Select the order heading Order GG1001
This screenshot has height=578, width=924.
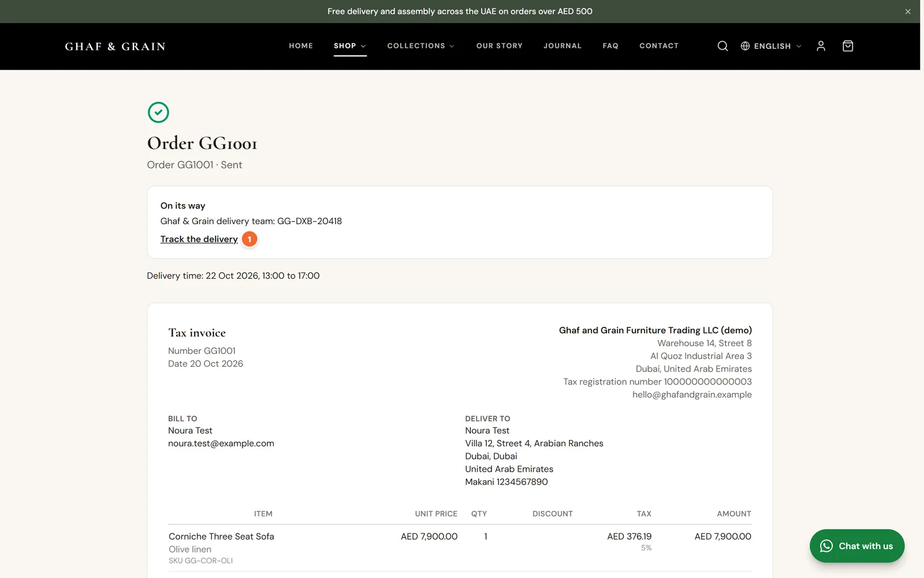click(202, 143)
